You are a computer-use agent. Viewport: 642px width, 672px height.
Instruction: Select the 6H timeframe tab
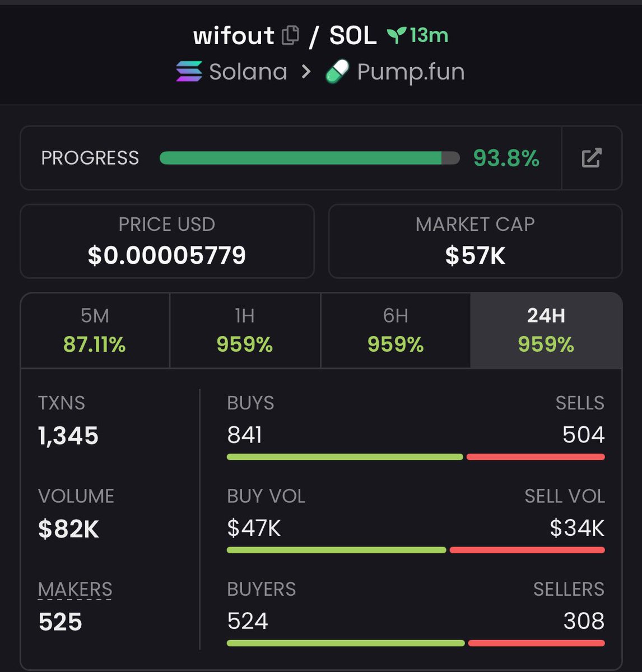[x=396, y=330]
